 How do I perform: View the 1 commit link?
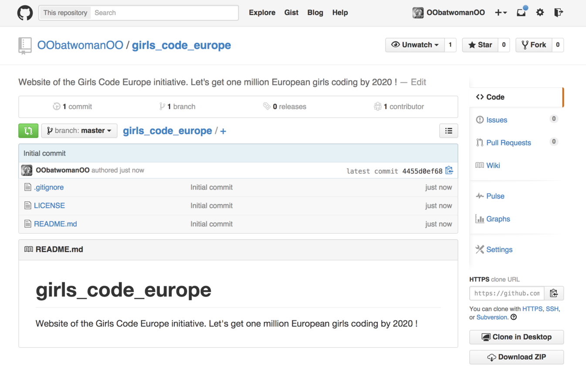click(72, 107)
